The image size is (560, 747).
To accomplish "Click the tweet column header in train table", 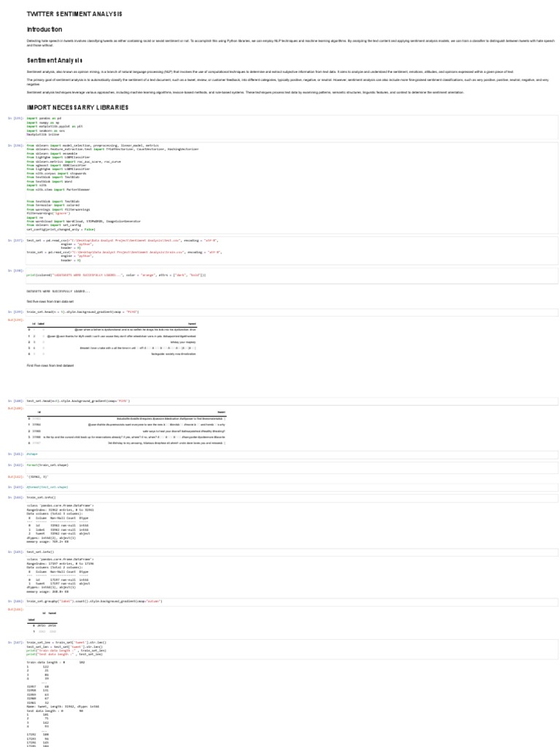I will tap(192, 323).
